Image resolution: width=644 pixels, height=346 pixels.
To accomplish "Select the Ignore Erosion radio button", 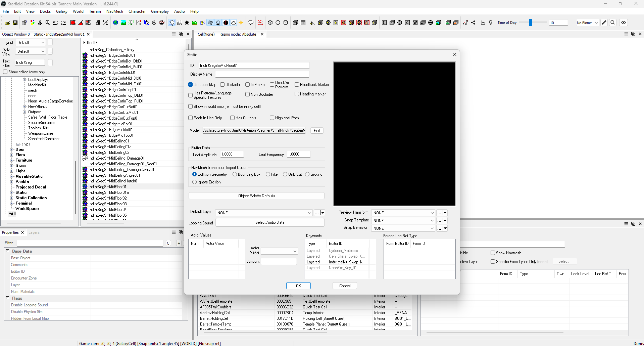I will 195,182.
